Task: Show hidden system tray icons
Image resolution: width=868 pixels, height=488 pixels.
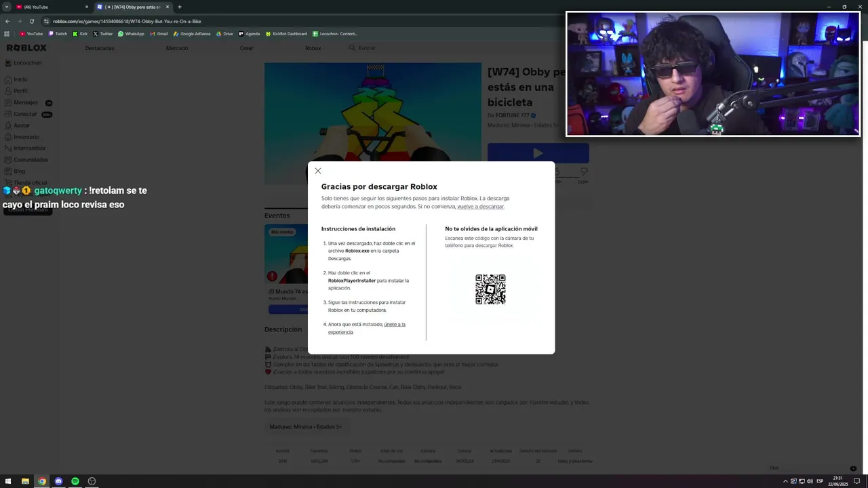Action: [x=786, y=481]
